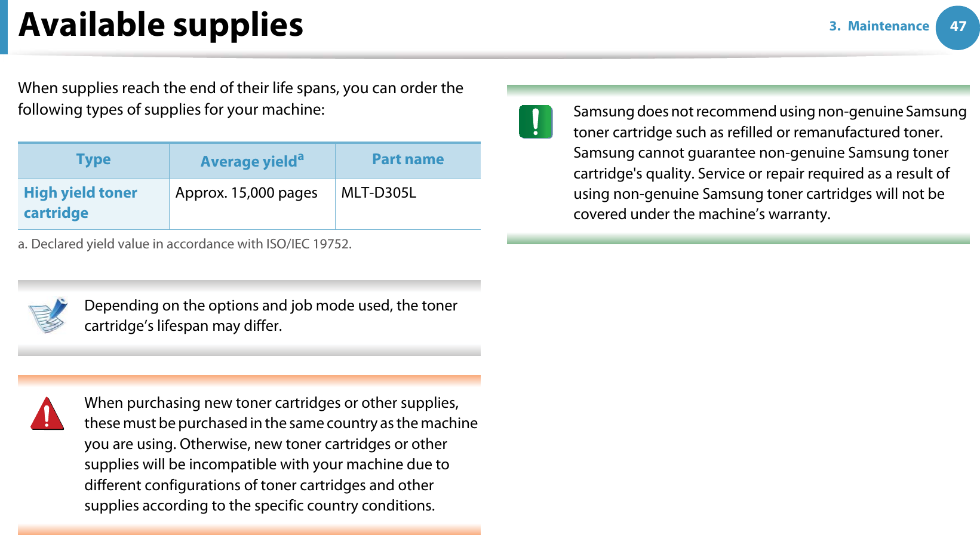Click the ISO/IEC 19752 footnote text
The height and width of the screenshot is (535, 980).
tap(185, 244)
